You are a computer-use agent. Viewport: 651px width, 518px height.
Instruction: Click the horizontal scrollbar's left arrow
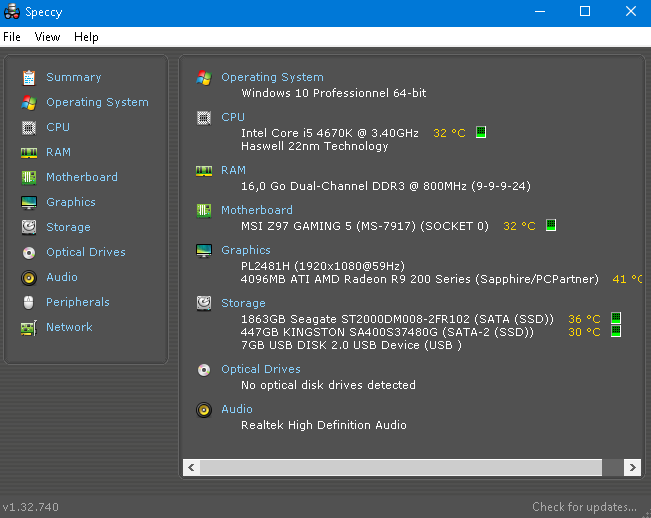pos(191,467)
